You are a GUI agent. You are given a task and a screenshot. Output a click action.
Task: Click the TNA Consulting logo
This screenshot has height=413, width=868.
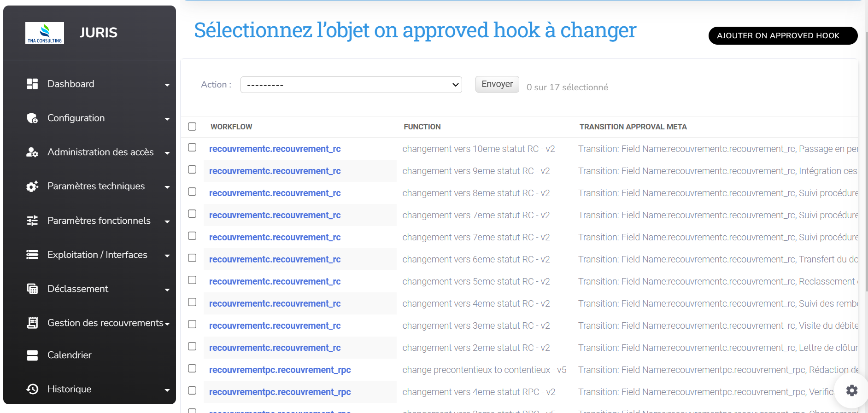coord(45,33)
